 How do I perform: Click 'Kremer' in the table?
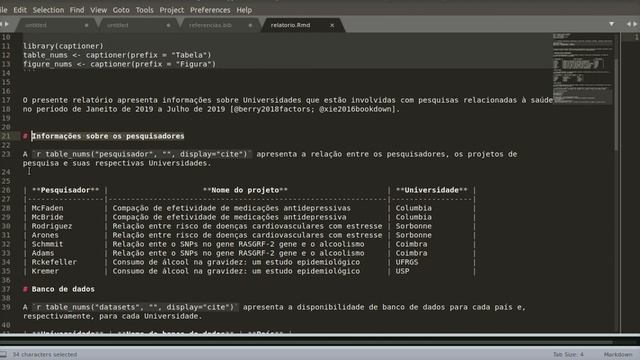tap(45, 271)
